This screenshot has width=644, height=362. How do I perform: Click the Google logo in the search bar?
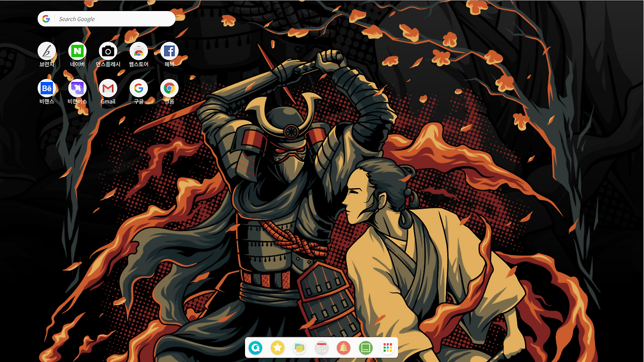click(x=46, y=19)
